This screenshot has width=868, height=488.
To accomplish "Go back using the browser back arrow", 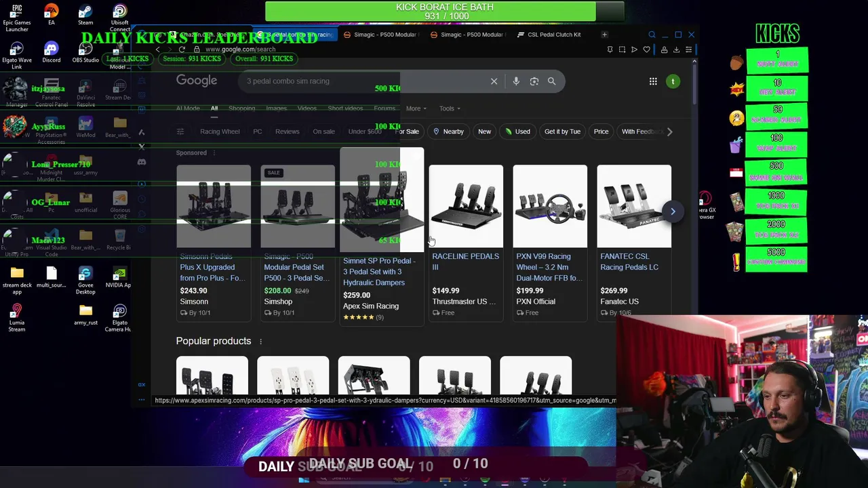I will [x=158, y=49].
